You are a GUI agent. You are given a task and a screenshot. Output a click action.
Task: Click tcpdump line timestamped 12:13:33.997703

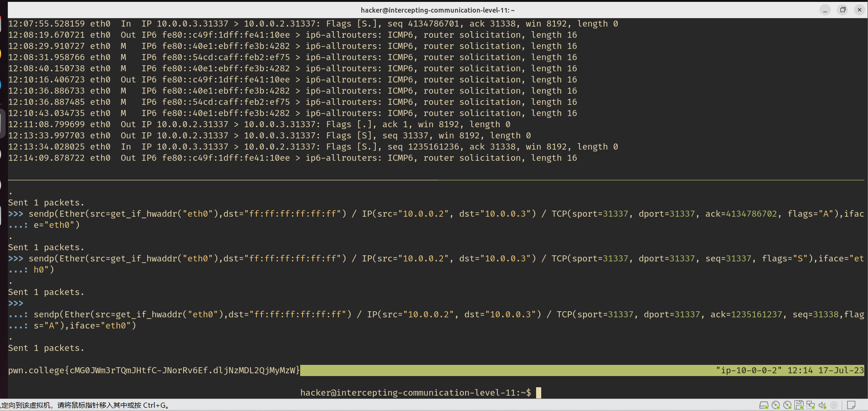coord(269,136)
